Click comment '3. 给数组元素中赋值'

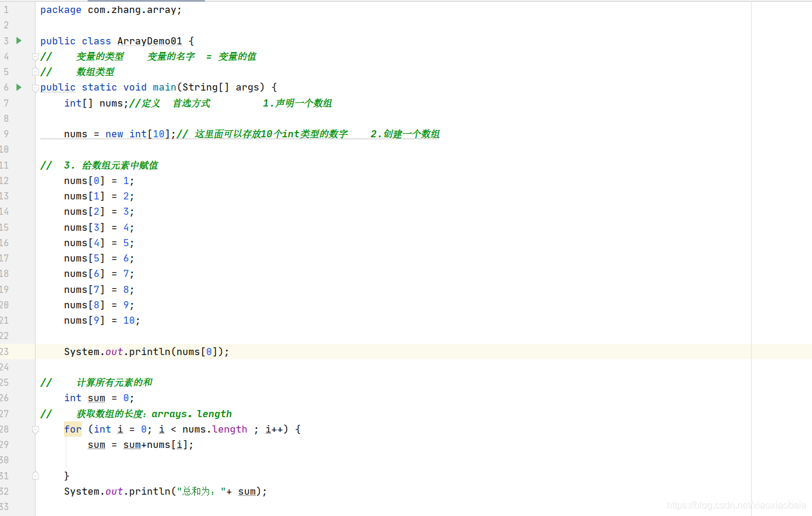point(111,165)
